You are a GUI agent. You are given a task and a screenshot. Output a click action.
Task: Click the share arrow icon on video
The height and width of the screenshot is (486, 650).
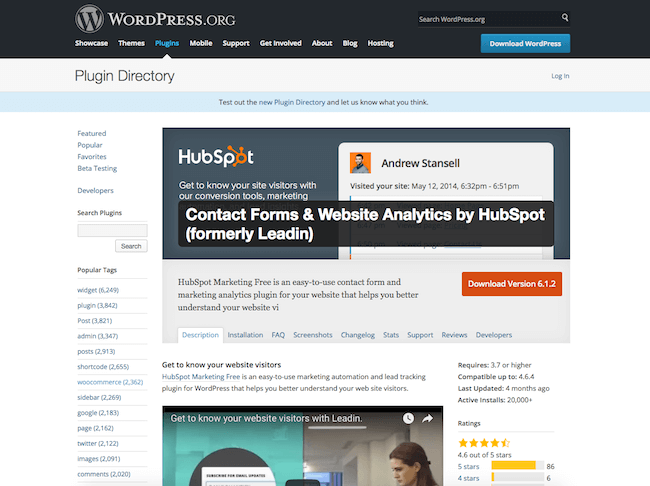(x=429, y=418)
